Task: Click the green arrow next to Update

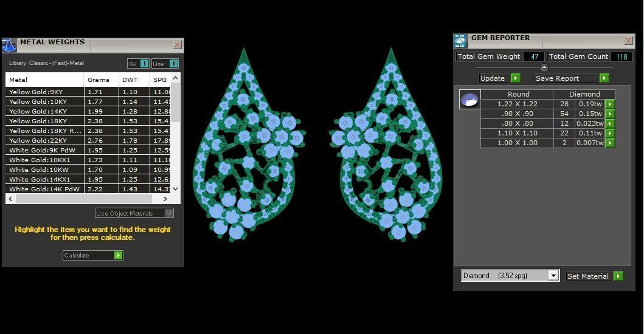Action: coord(516,78)
